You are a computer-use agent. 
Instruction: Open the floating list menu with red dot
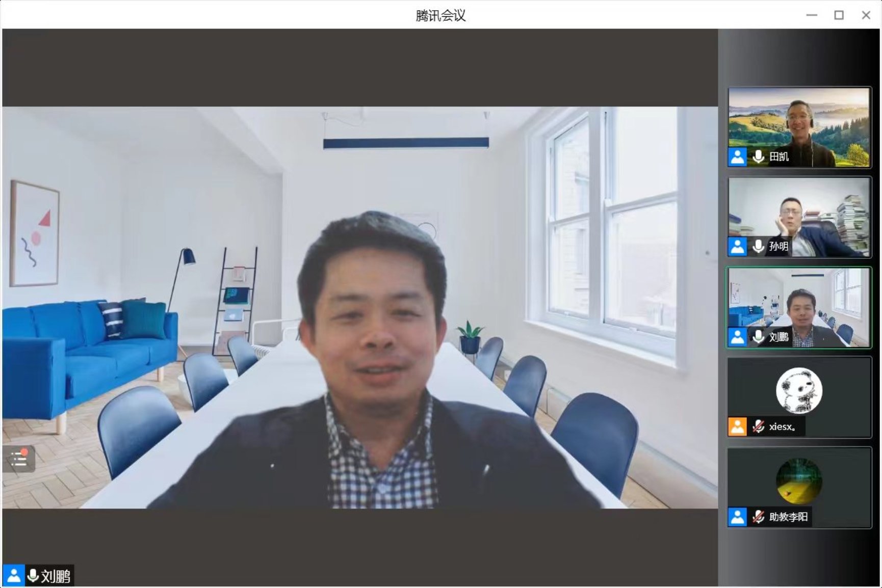pos(19,459)
